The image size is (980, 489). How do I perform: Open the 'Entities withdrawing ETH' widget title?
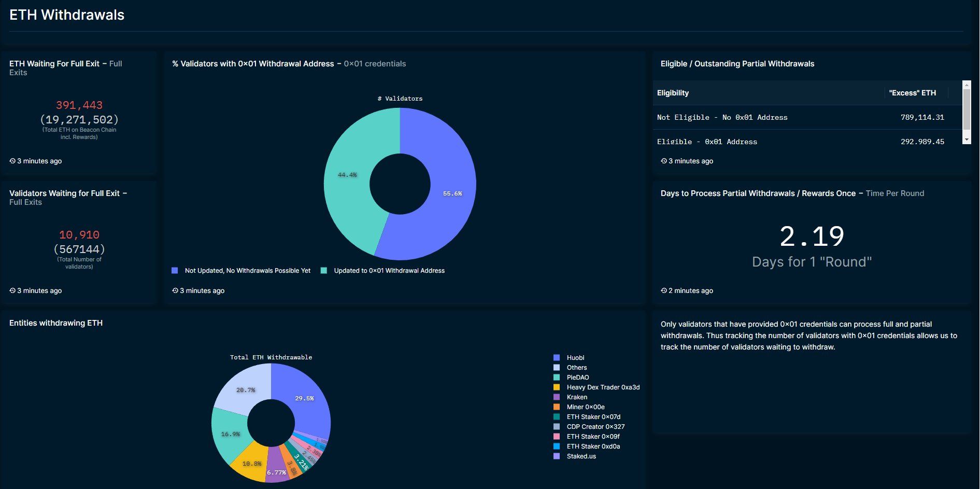56,323
